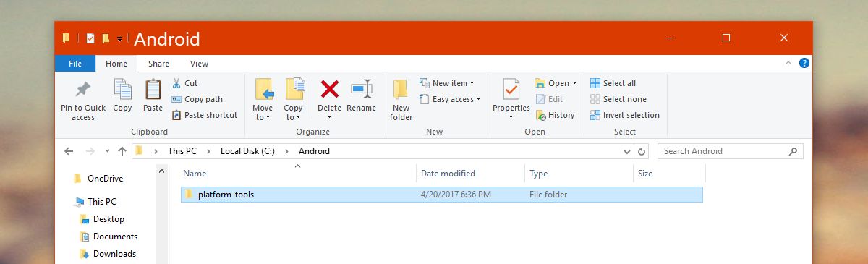
Task: Click Select all
Action: [613, 83]
